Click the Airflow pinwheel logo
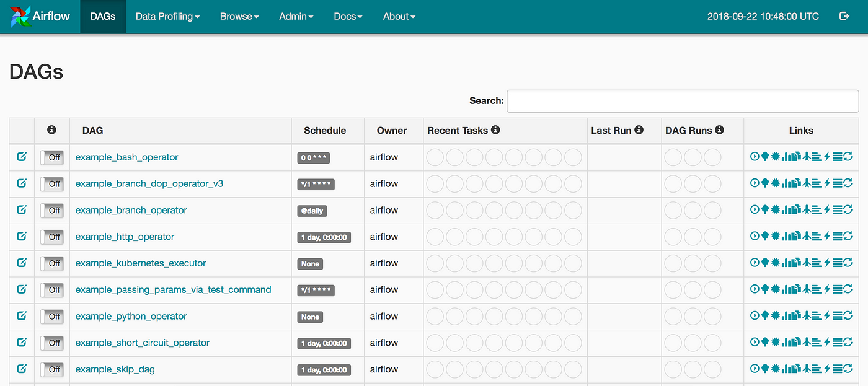 [x=20, y=17]
